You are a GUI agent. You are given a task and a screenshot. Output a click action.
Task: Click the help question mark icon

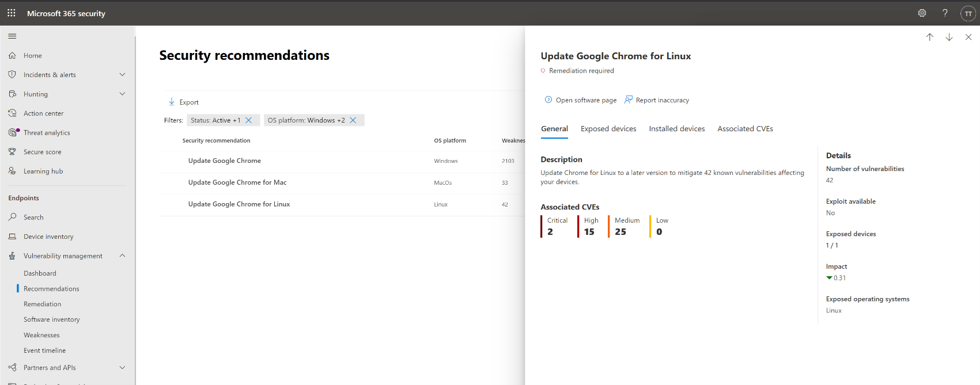945,13
